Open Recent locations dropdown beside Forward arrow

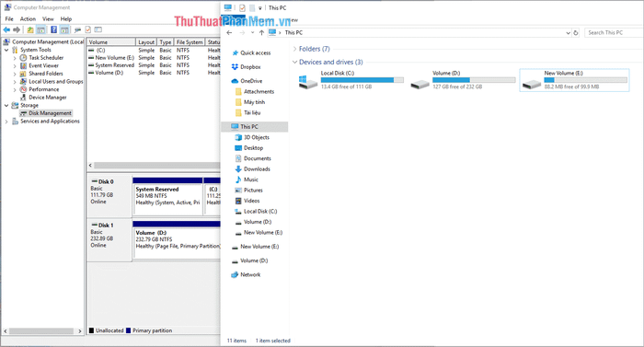tap(252, 32)
